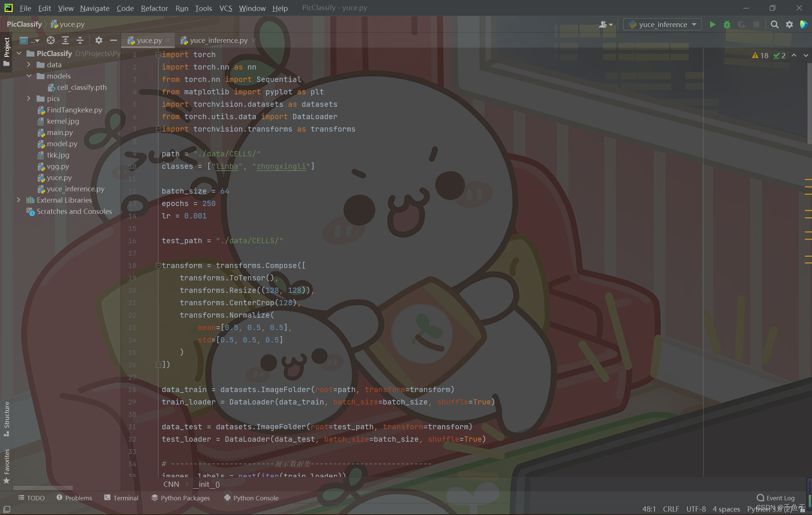The image size is (812, 515).
Task: Click the JetBrains Toolbox colored icon
Action: (x=804, y=24)
